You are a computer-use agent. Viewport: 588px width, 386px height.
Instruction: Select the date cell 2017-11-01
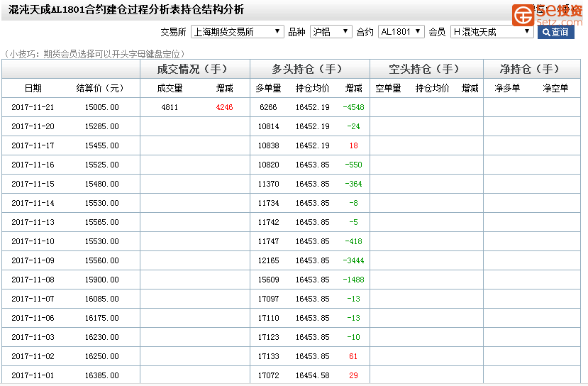click(33, 375)
